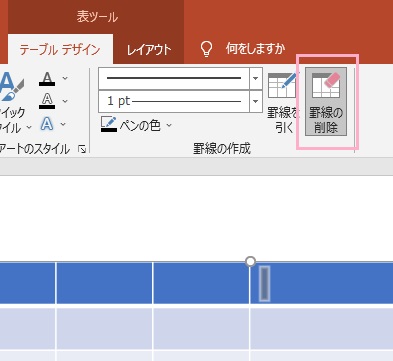Screen dimensions: 393x361
Task: Click the Quick Styles WordArt icon
Action: point(11,87)
